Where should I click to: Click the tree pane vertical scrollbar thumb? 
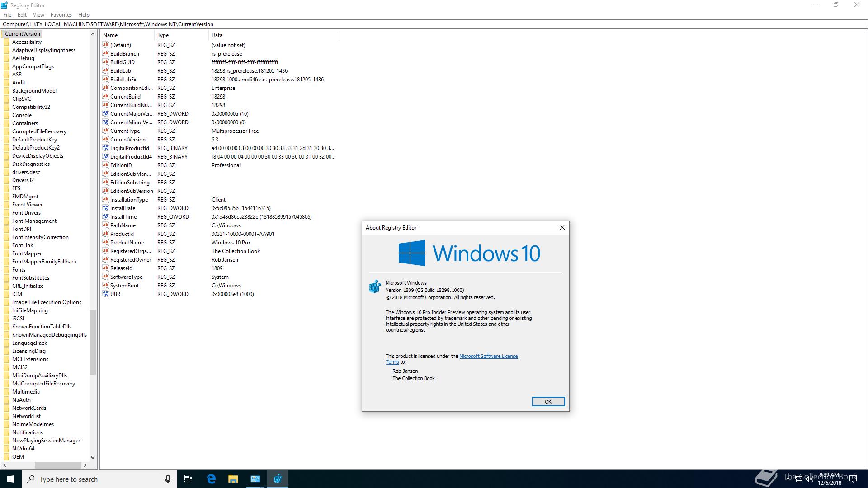tap(93, 342)
